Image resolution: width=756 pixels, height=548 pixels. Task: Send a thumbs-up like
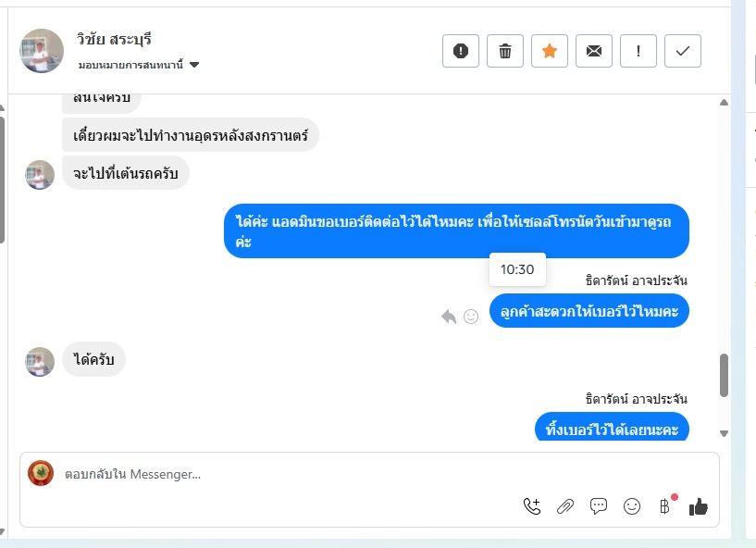[699, 506]
